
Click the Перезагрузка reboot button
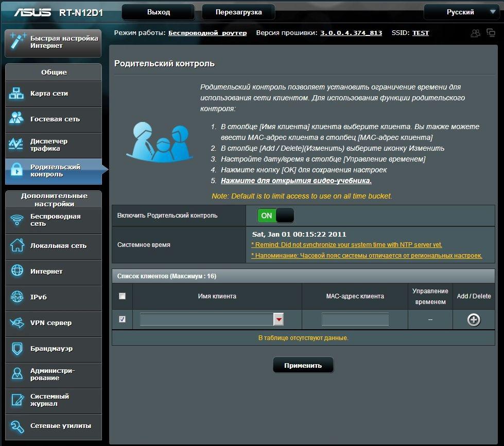pos(238,12)
